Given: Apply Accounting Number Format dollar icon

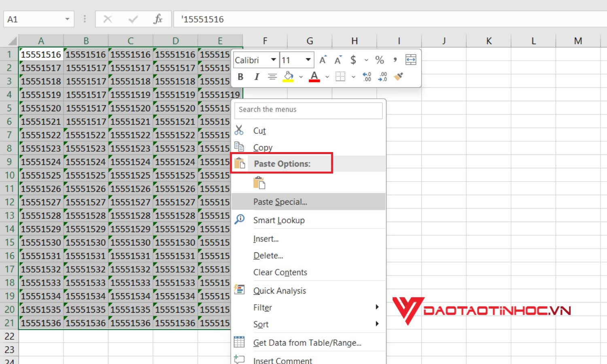Looking at the screenshot, I should click(x=353, y=60).
